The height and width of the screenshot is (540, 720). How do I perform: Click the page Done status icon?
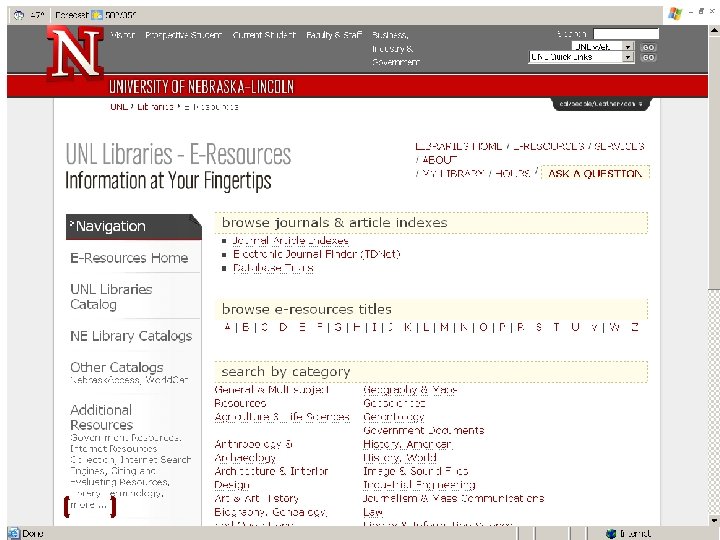click(14, 533)
